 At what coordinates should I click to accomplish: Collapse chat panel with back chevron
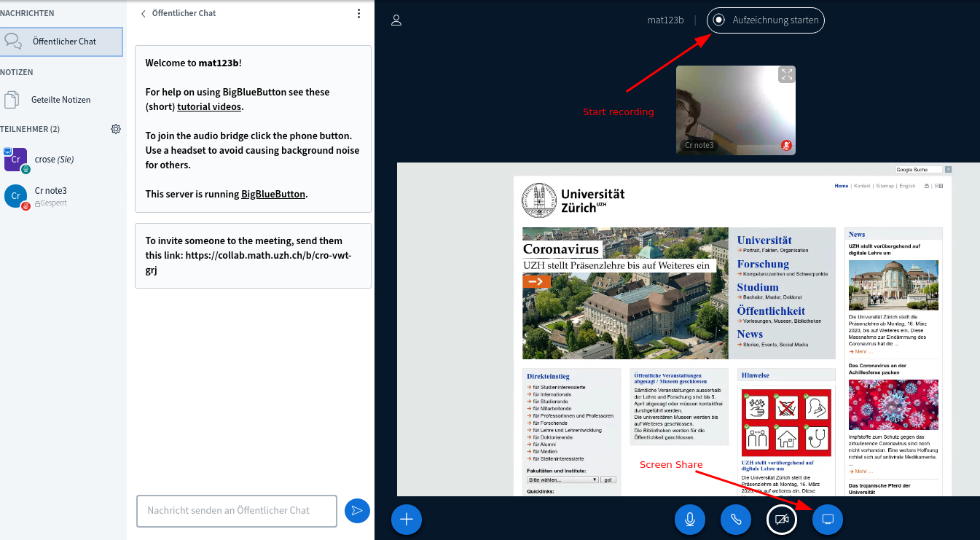tap(144, 13)
